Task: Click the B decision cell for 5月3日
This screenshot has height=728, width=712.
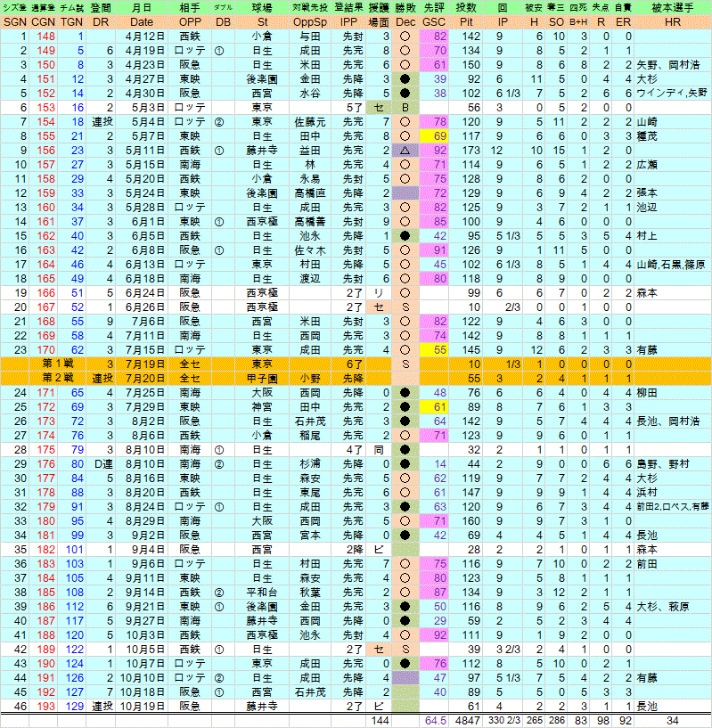Action: click(405, 108)
